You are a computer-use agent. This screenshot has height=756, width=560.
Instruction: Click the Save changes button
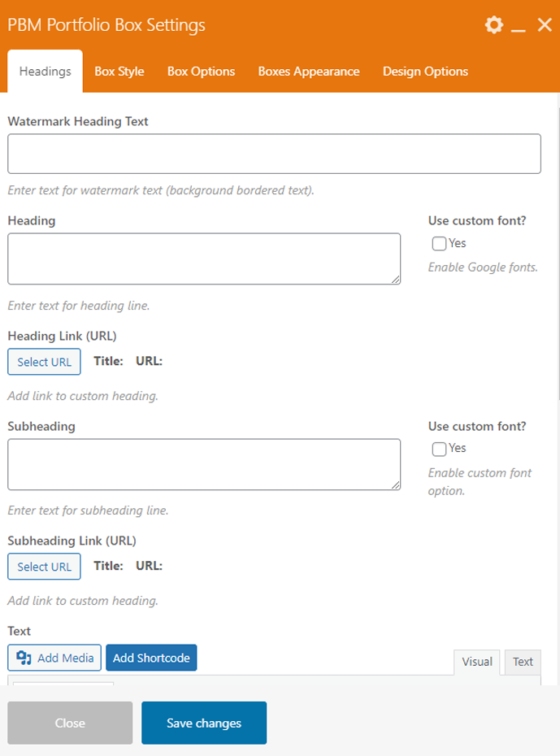tap(204, 723)
